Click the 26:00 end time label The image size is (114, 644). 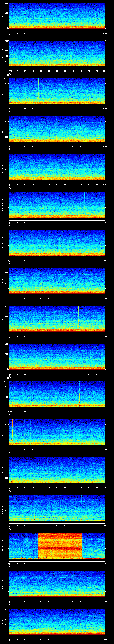pos(105,450)
